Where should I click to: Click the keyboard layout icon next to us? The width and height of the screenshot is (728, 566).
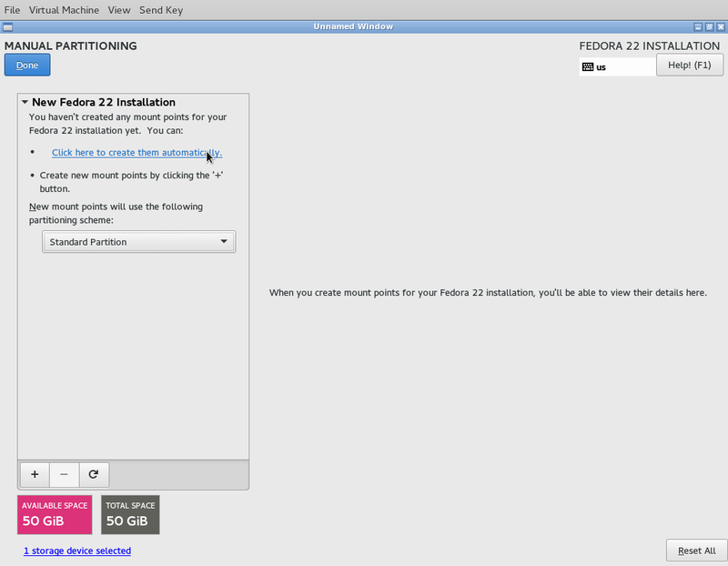coord(590,66)
